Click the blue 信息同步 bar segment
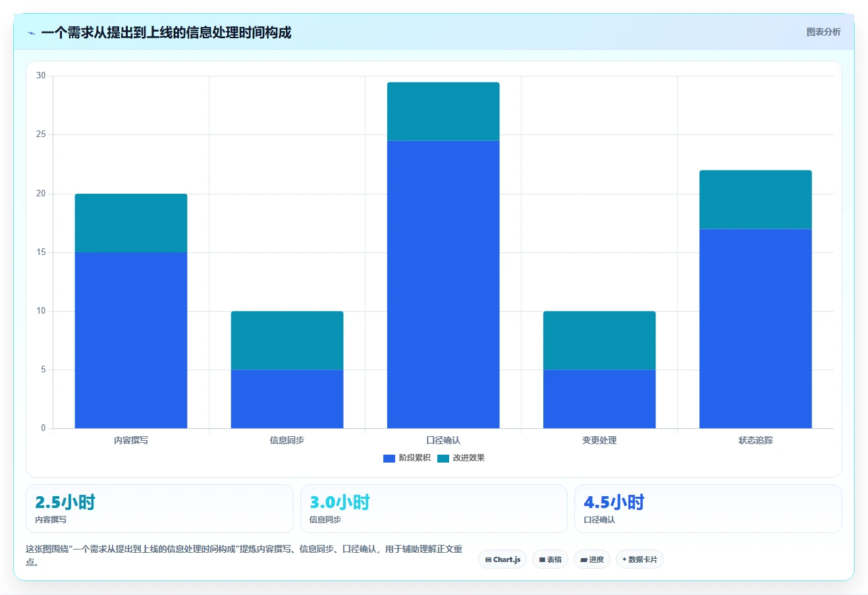The image size is (868, 595). [287, 399]
